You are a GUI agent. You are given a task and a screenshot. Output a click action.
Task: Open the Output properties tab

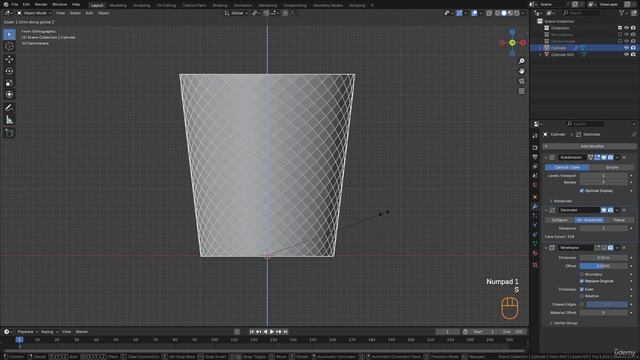[535, 157]
